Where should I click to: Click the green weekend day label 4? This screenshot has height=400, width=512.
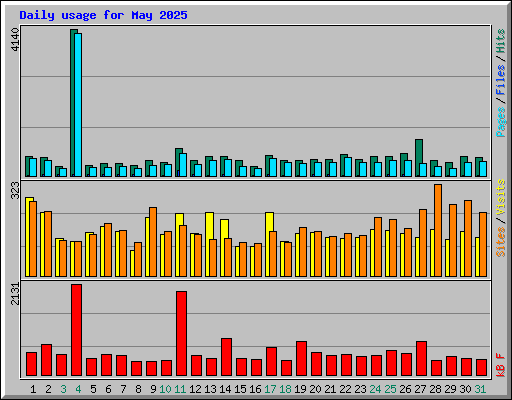coord(78,389)
